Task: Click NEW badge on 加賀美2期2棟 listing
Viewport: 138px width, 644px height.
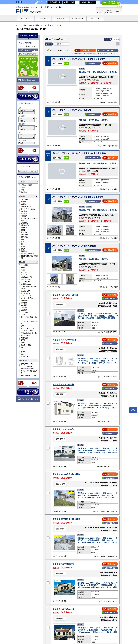Action: pos(66,250)
